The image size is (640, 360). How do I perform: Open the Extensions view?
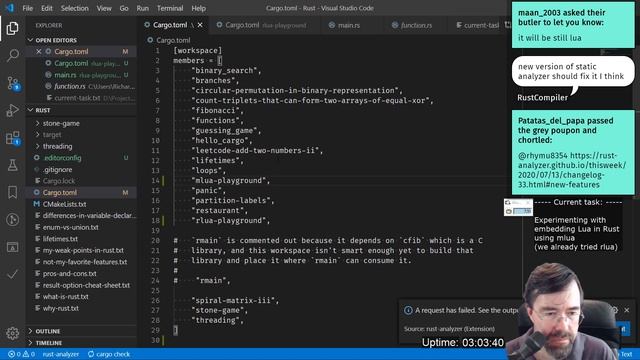pos(12,138)
